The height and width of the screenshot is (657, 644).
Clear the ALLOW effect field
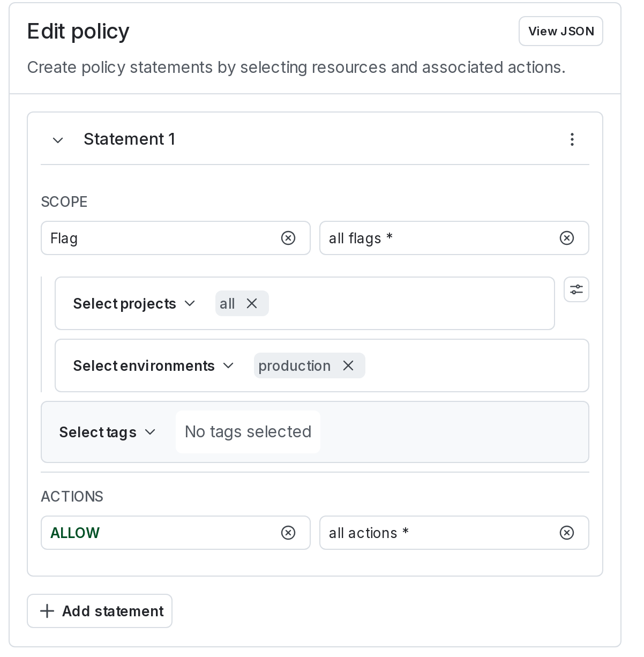coord(289,533)
